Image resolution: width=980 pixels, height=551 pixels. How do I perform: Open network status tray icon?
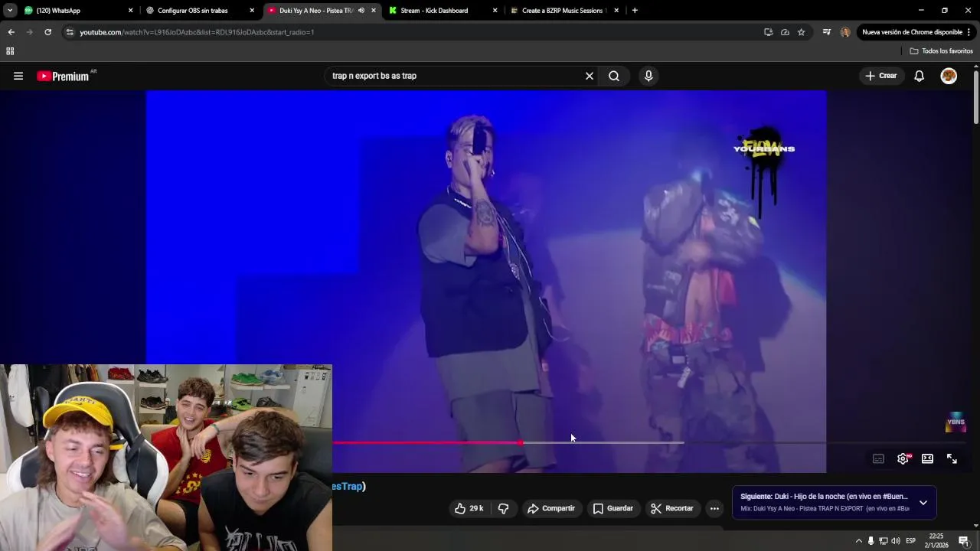coord(883,541)
